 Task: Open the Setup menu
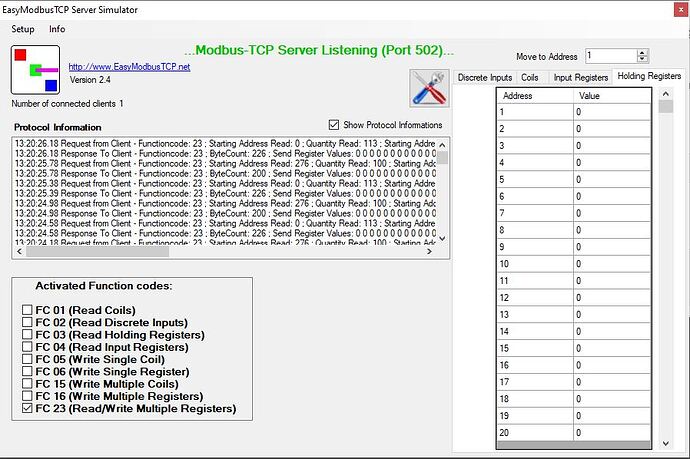(23, 29)
